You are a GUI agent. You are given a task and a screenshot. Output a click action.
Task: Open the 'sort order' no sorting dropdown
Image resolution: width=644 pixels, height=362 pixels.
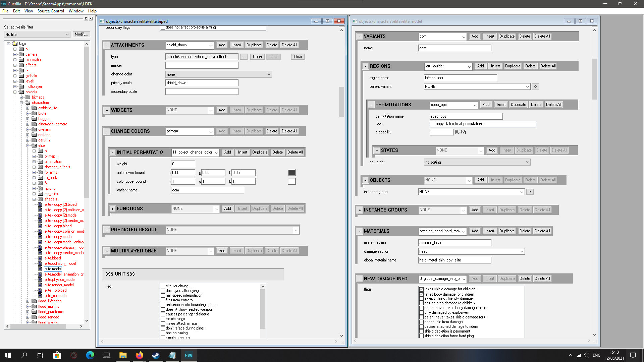(477, 162)
